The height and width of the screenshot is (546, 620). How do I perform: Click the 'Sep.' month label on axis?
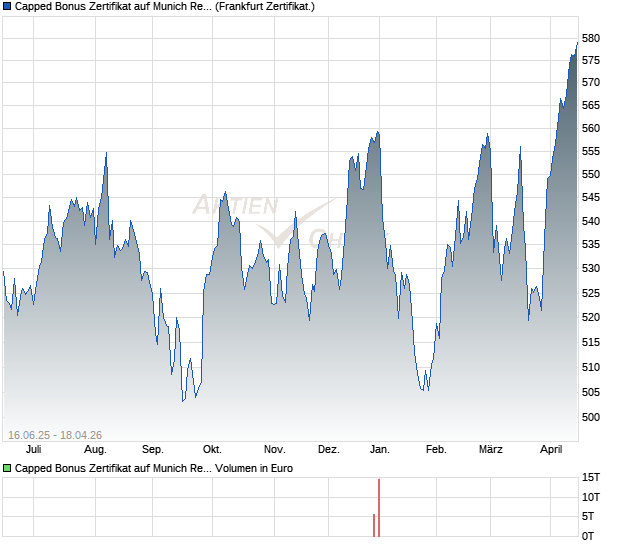click(x=152, y=450)
